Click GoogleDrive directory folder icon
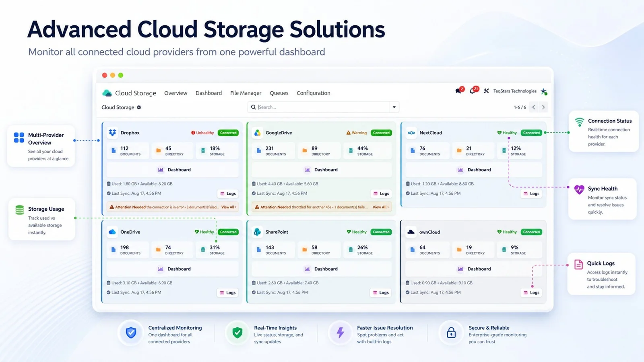Screen dimensions: 644x362 tap(305, 150)
